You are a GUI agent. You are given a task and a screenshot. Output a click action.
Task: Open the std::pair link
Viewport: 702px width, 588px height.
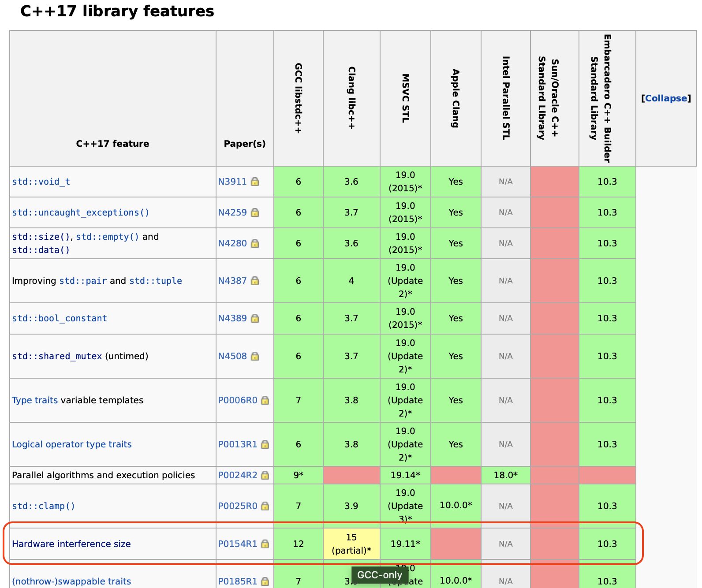(x=83, y=281)
